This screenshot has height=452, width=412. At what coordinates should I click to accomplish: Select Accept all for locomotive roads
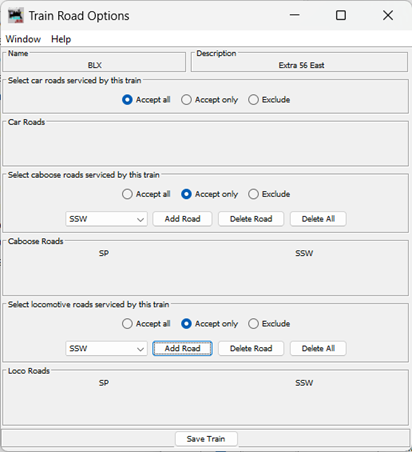pyautogui.click(x=146, y=324)
